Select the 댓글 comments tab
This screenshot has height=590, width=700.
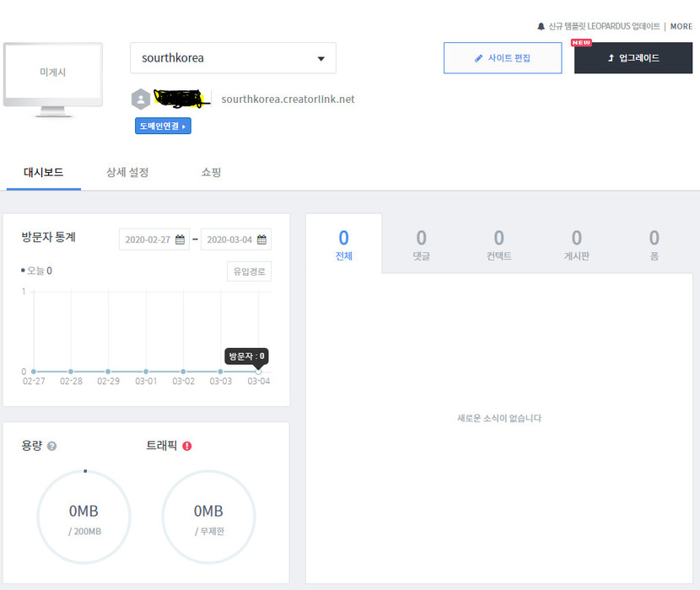coord(421,244)
